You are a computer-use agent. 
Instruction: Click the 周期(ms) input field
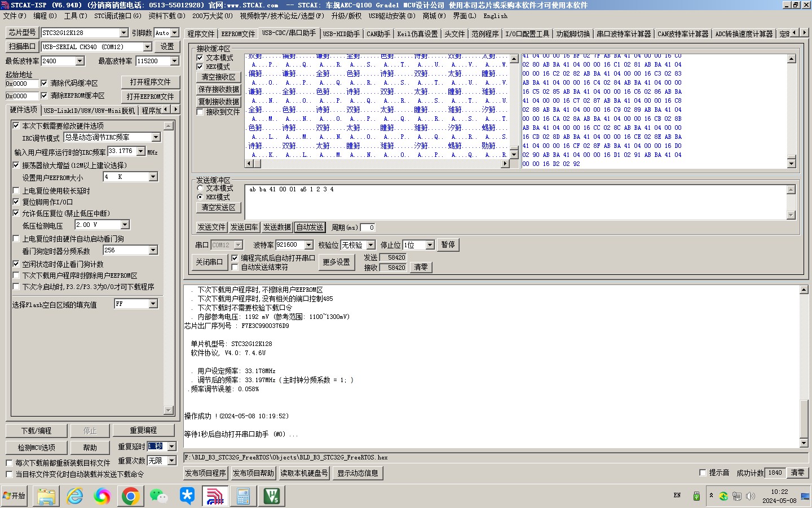[x=368, y=227]
